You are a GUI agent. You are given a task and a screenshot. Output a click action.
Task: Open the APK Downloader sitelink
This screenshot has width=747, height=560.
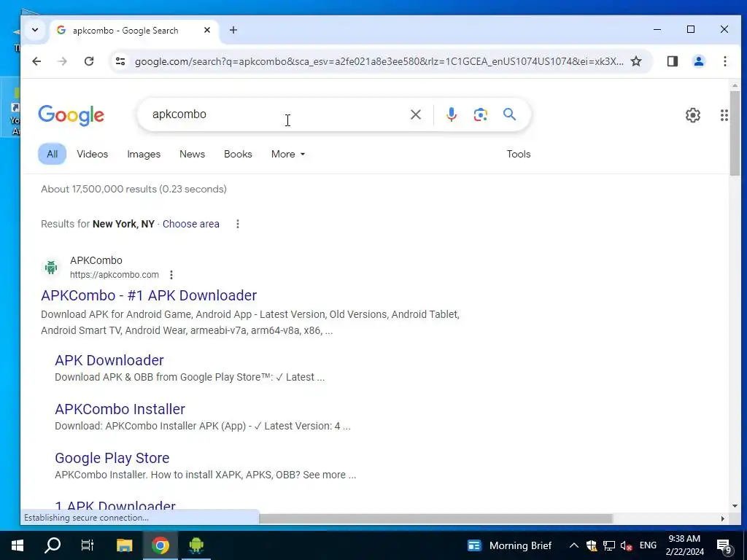tap(109, 360)
